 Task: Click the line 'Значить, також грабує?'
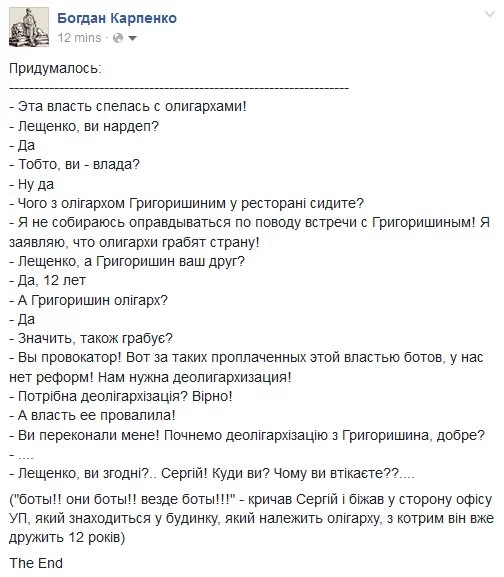pos(91,338)
